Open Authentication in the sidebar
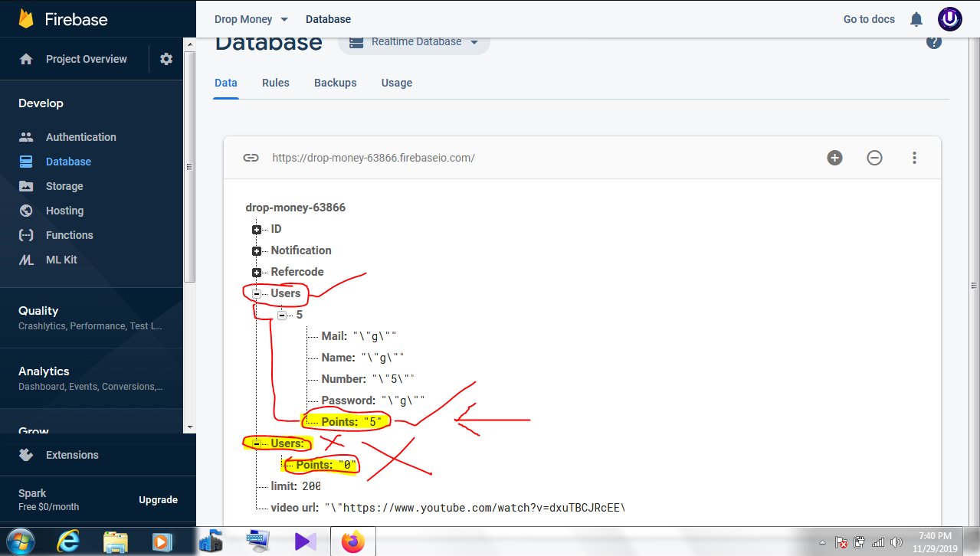980x556 pixels. tap(80, 137)
